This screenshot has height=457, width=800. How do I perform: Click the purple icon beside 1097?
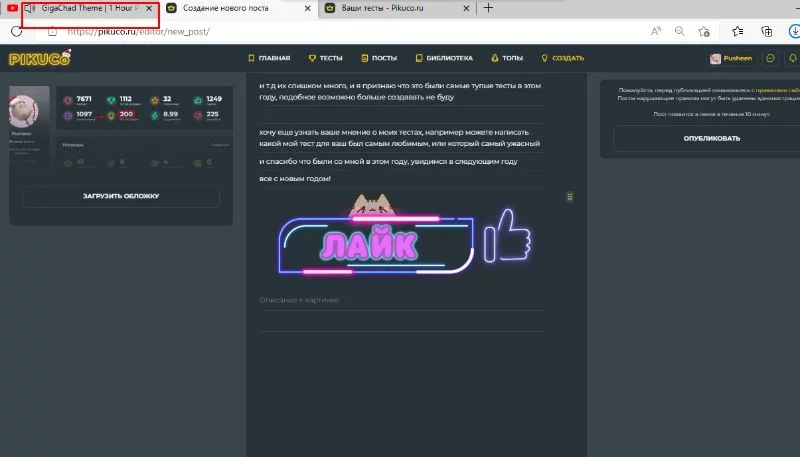click(x=68, y=116)
